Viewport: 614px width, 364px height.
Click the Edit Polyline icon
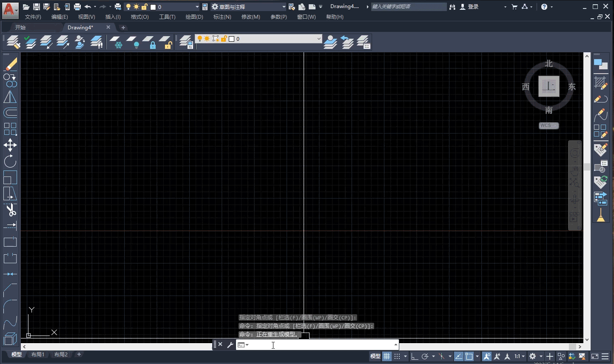pyautogui.click(x=600, y=99)
